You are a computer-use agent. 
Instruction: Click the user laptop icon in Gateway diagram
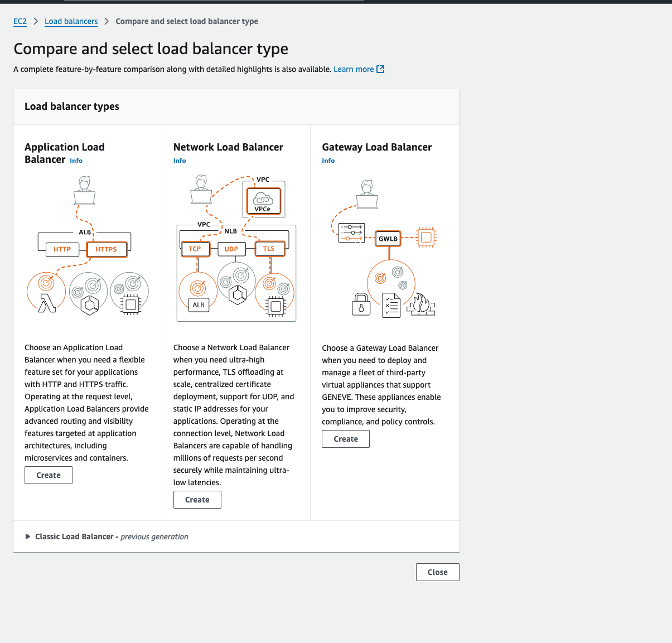coord(367,195)
